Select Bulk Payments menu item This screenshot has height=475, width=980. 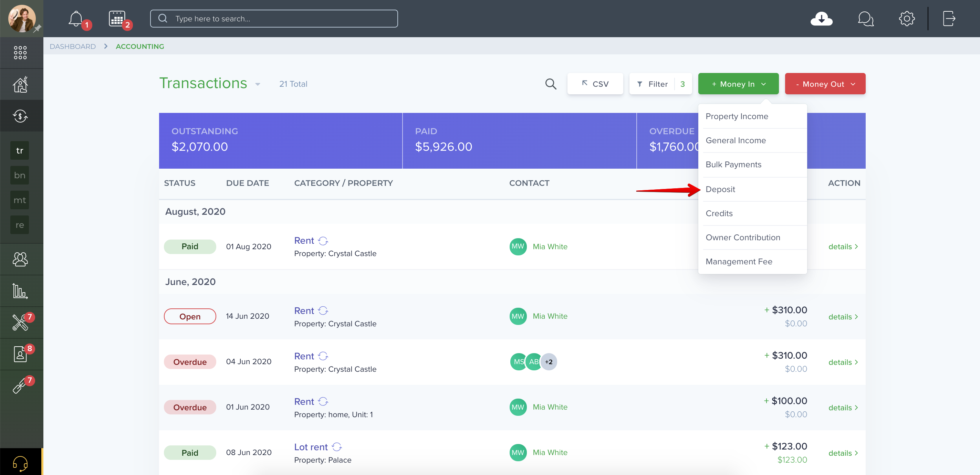coord(752,165)
